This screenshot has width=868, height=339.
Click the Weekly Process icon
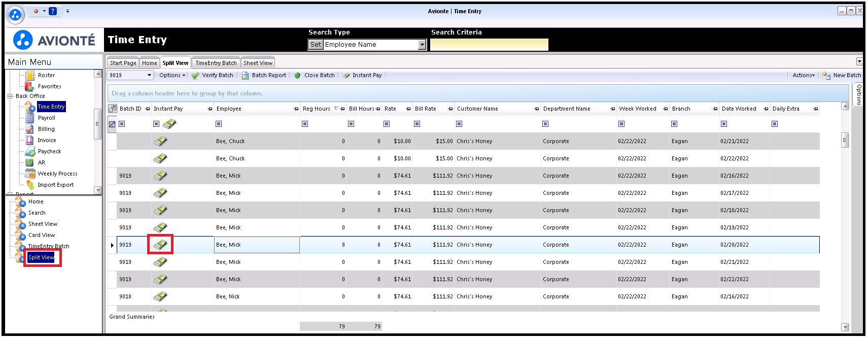(30, 174)
